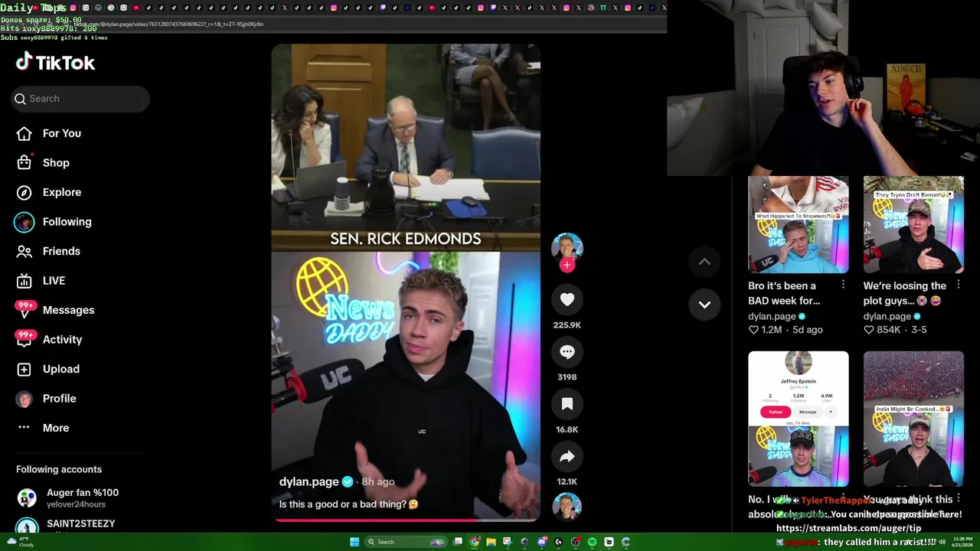Open Discord from the taskbar
The height and width of the screenshot is (551, 980).
[x=542, y=542]
